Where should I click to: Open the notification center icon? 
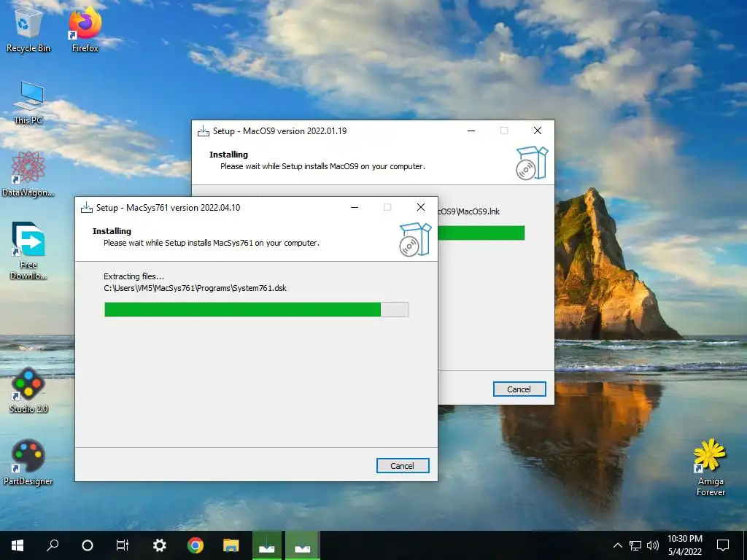pyautogui.click(x=723, y=545)
